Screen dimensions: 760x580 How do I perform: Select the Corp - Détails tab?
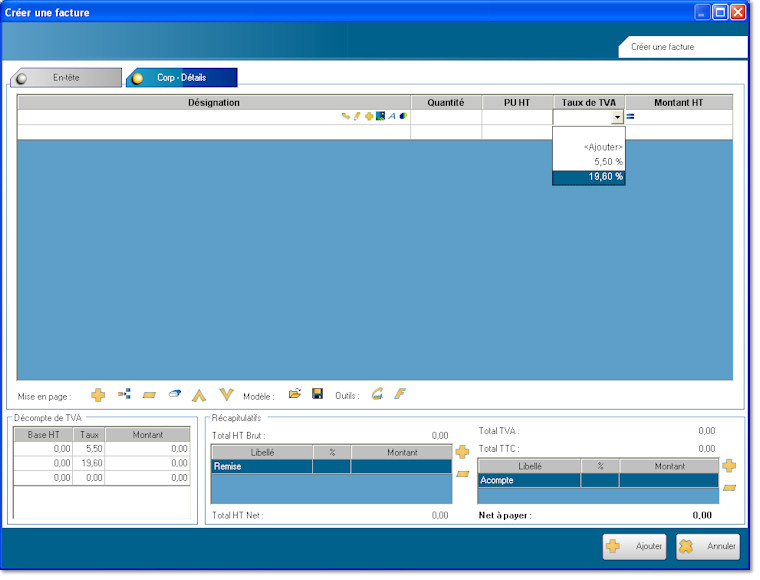click(181, 78)
